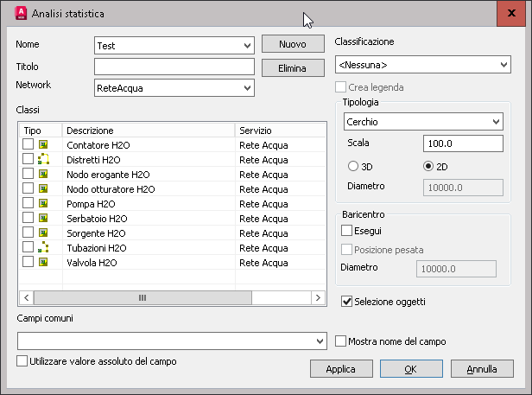Open the Network ReteAcqua dropdown

click(x=174, y=87)
